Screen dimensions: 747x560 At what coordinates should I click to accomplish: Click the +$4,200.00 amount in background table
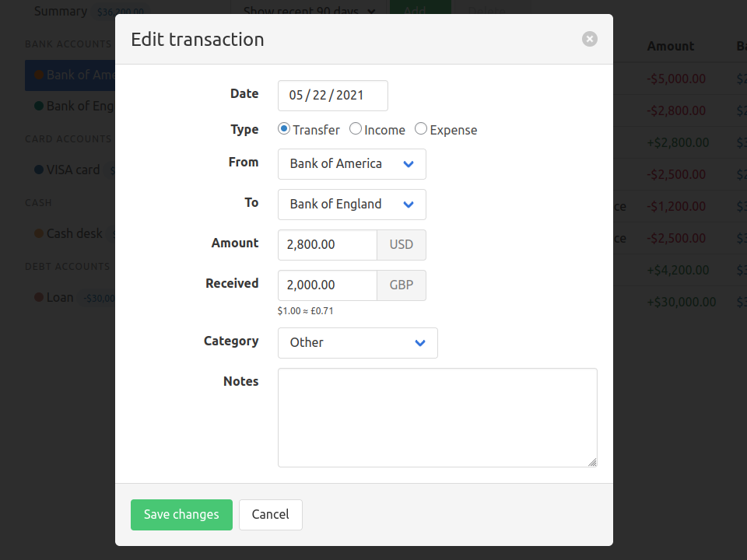point(678,271)
